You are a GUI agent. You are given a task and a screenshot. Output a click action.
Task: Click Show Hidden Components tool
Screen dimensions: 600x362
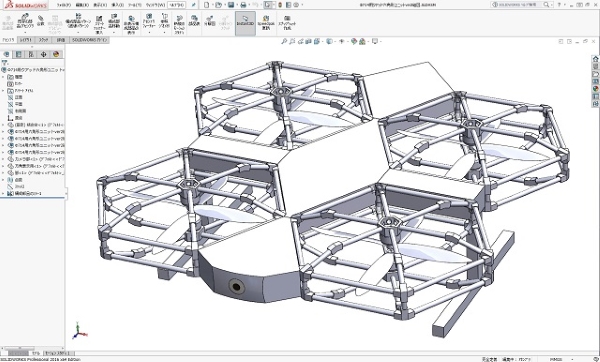point(131,25)
